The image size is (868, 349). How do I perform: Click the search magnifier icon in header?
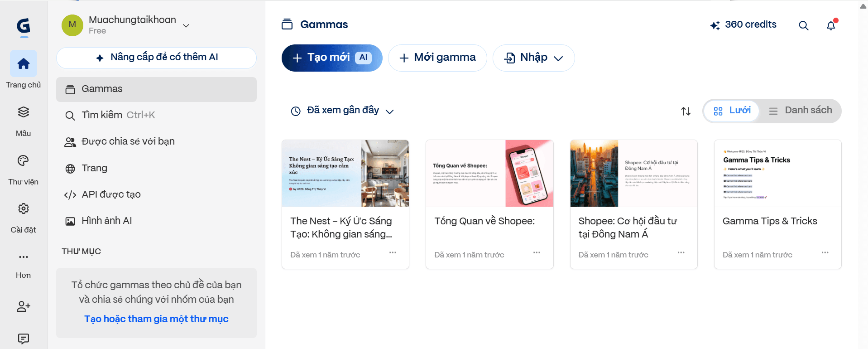(803, 25)
